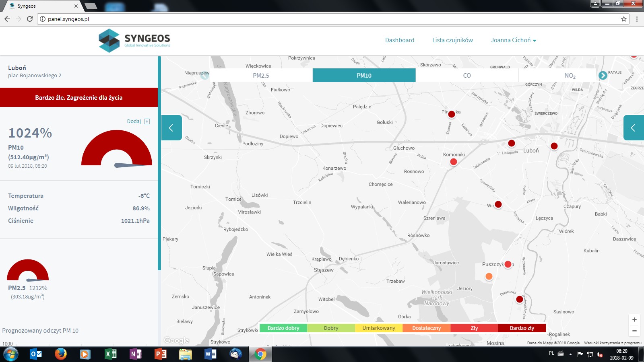The width and height of the screenshot is (644, 362).
Task: Select the dark red sensor marker east of Luboń
Action: coord(554,146)
